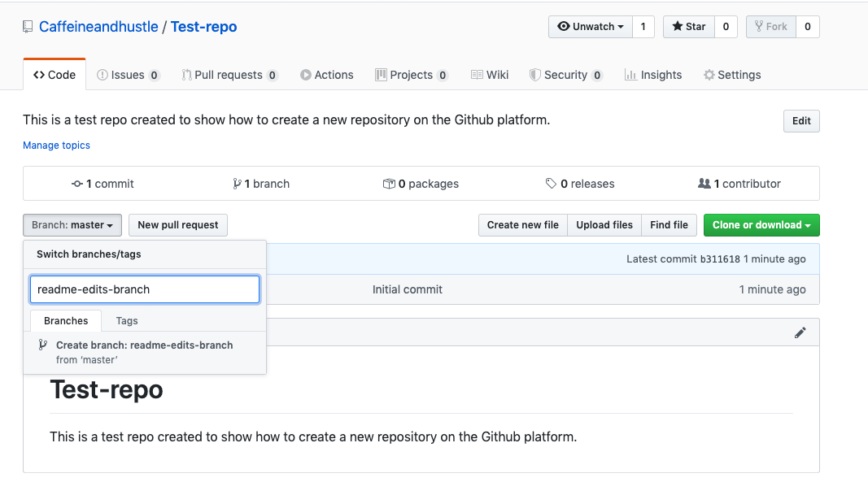This screenshot has width=868, height=495.
Task: Open the latest commit b311618 hash
Action: click(x=720, y=258)
